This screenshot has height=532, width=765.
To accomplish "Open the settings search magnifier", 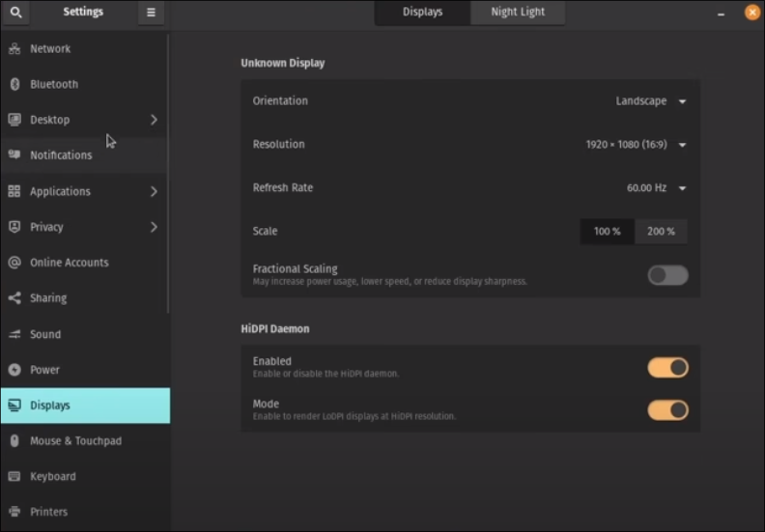I will coord(15,13).
